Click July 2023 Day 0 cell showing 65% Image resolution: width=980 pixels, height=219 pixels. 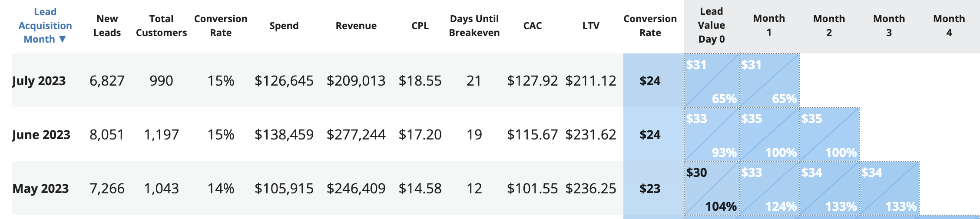(x=712, y=81)
